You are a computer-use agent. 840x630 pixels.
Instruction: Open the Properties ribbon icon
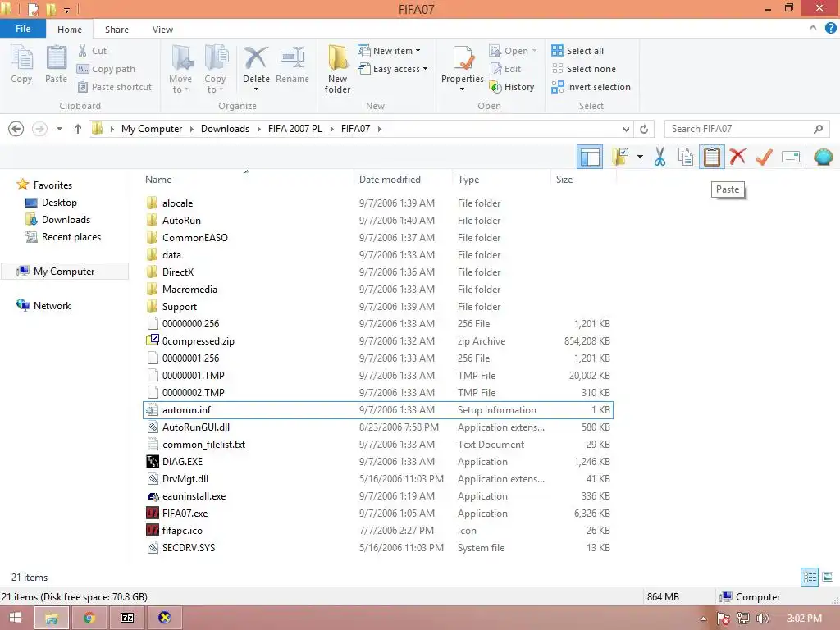click(463, 58)
